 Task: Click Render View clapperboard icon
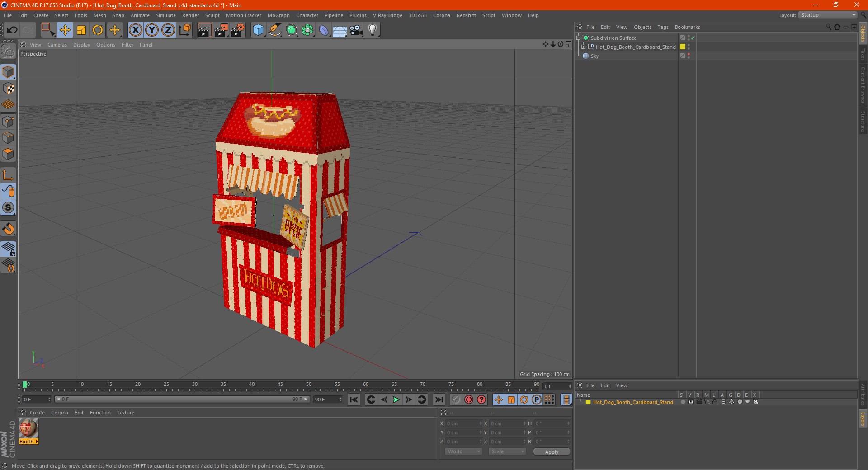(204, 30)
